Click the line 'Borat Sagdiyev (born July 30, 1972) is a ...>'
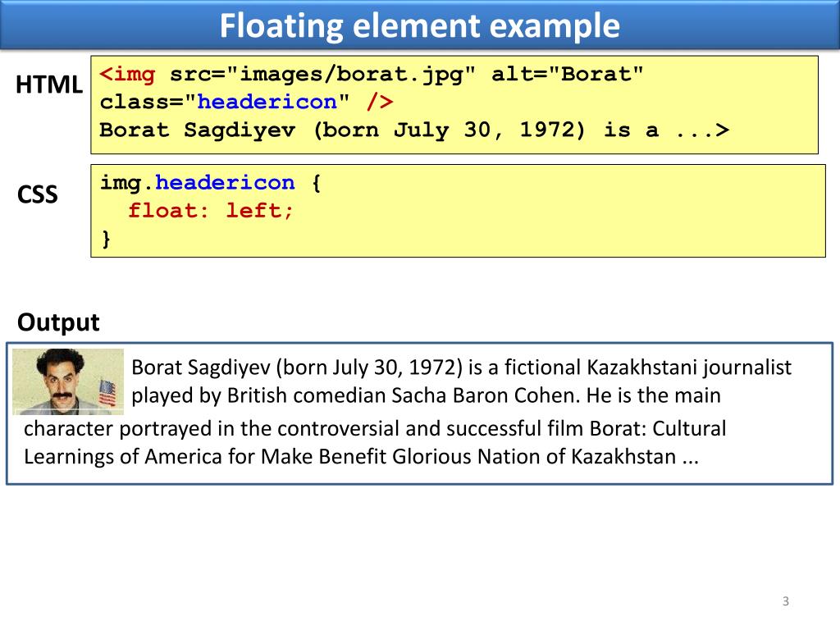 pyautogui.click(x=414, y=130)
